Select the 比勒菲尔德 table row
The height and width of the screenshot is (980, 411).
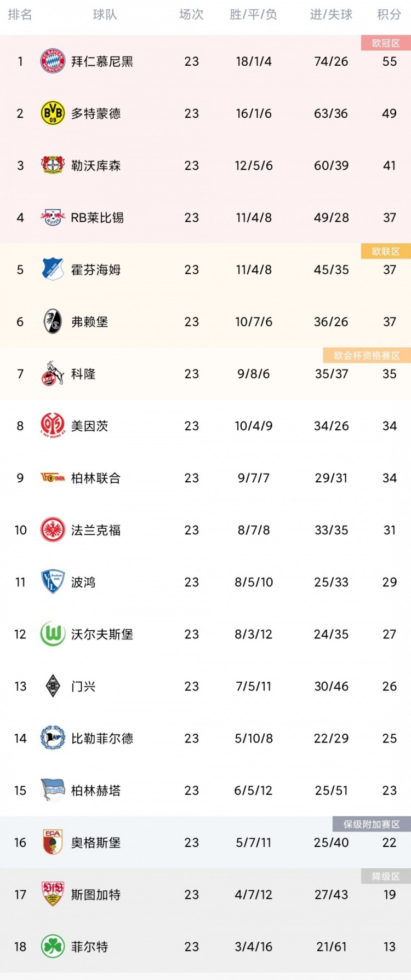[206, 739]
